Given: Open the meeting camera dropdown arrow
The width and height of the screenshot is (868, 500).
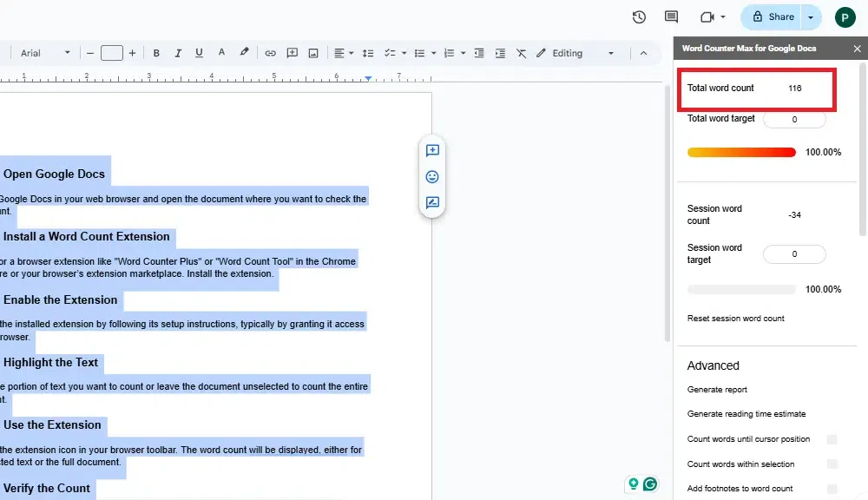Looking at the screenshot, I should tap(722, 17).
